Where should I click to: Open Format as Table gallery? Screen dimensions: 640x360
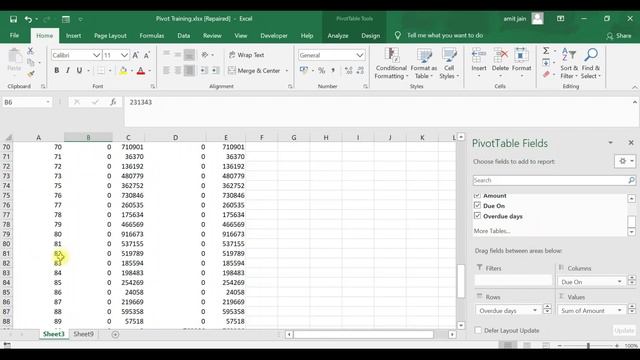coord(424,63)
